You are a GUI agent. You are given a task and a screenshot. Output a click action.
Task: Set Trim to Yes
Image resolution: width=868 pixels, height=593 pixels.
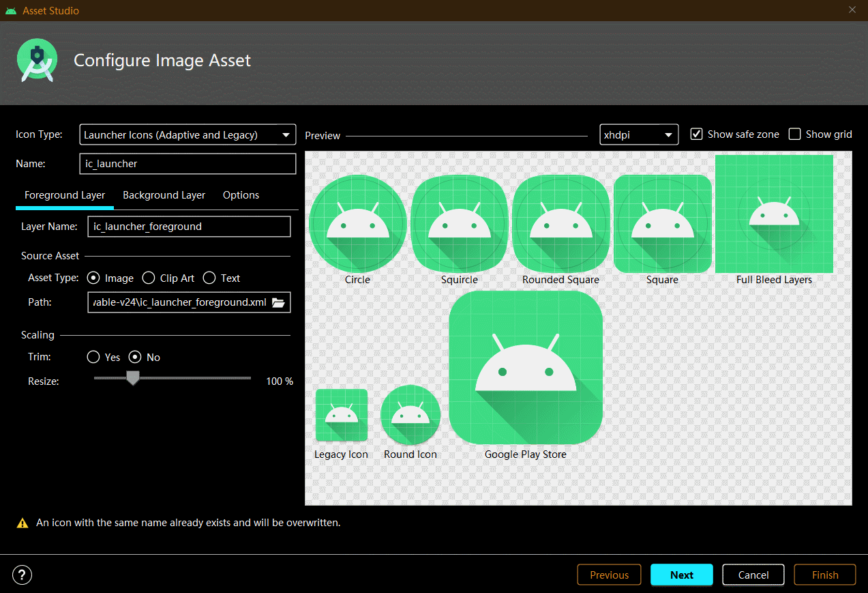93,357
